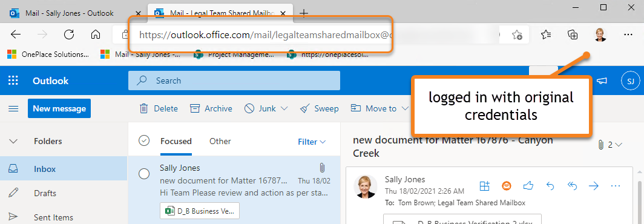Open Sally Jones sender photo
The height and width of the screenshot is (224, 644).
(x=366, y=186)
